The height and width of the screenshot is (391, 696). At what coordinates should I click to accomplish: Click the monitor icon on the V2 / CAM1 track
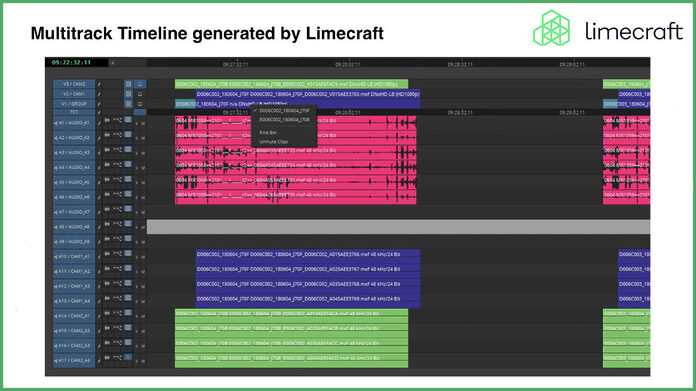pyautogui.click(x=128, y=94)
